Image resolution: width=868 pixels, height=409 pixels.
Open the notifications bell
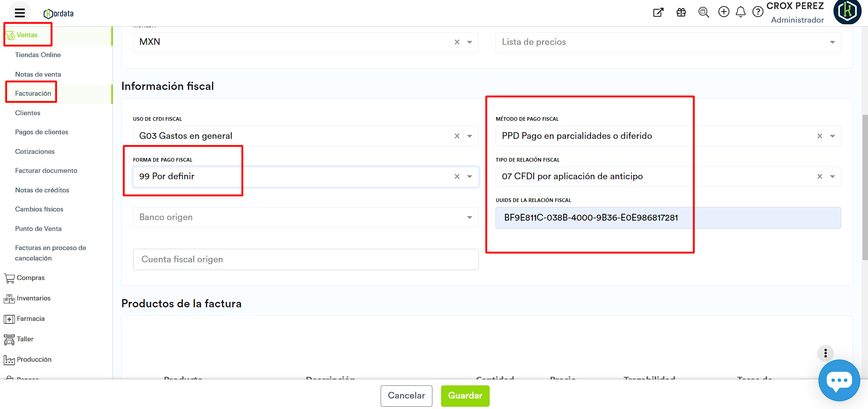click(740, 12)
